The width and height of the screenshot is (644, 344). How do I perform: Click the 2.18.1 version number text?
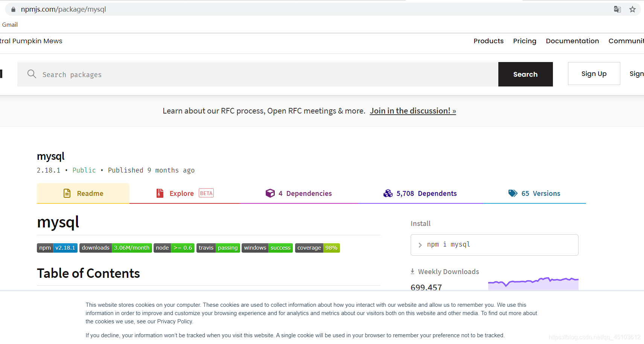49,170
